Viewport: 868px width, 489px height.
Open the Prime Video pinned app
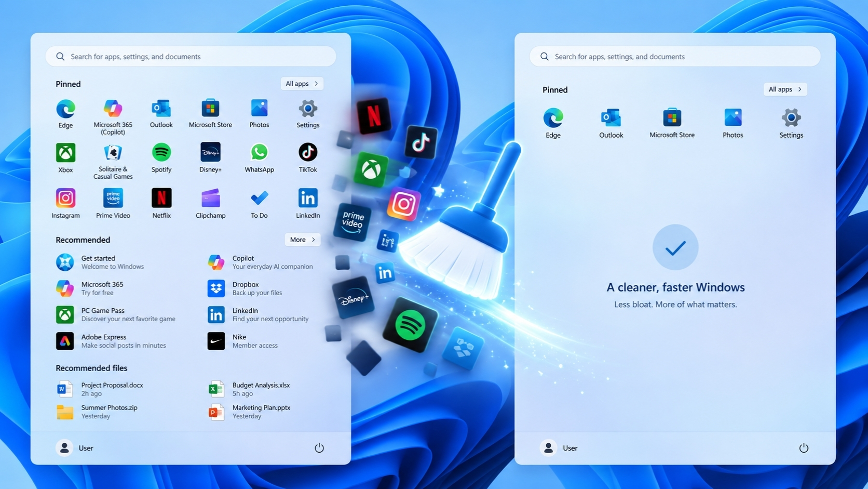(113, 204)
